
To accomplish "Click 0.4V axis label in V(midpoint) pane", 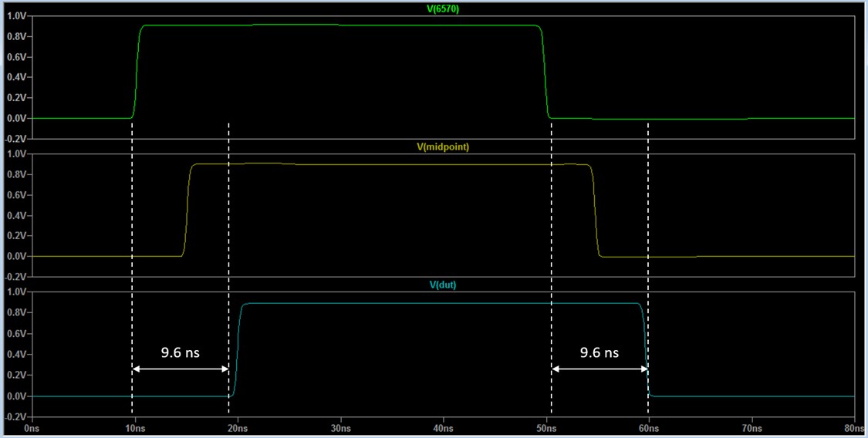I will [x=15, y=215].
